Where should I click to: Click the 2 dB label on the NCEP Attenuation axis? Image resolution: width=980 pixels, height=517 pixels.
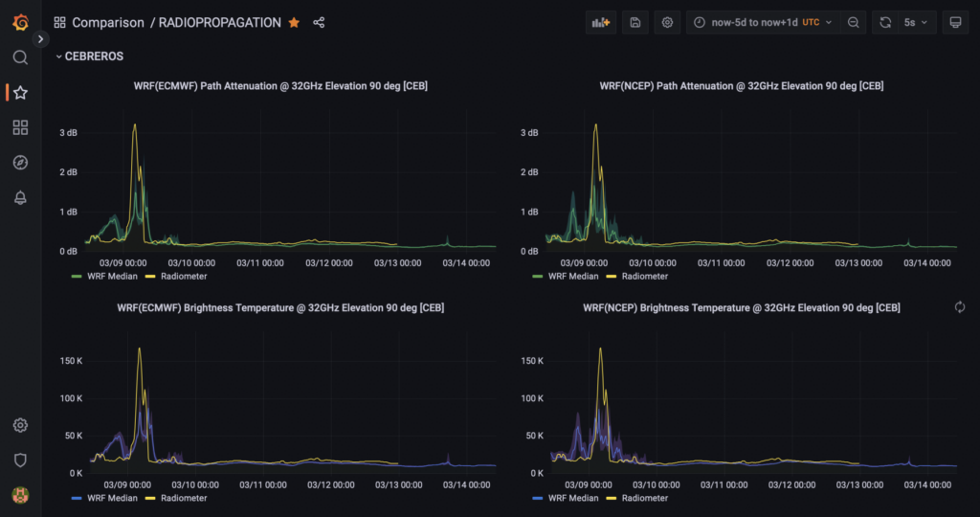tap(529, 172)
